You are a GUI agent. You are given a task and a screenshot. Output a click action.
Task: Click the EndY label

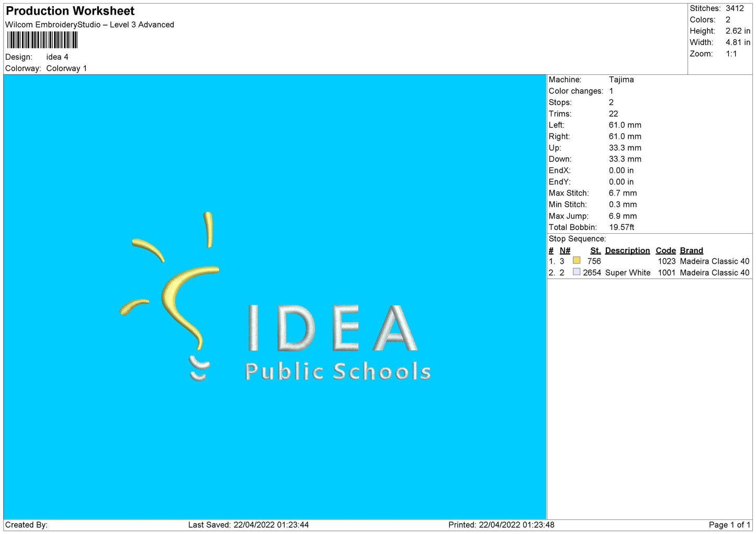(559, 182)
